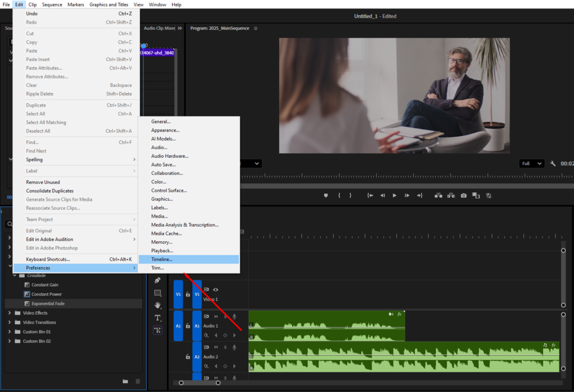Open the Media Cache... preferences
Image resolution: width=574 pixels, height=392 pixels.
click(189, 233)
